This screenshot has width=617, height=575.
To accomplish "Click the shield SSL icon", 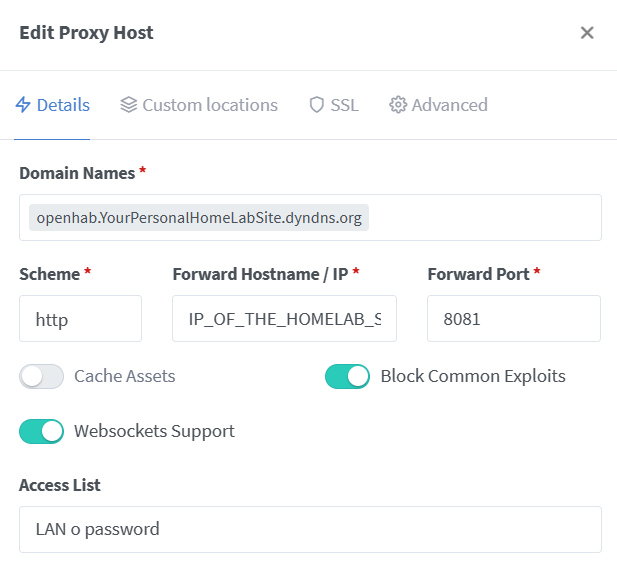I will pos(316,105).
